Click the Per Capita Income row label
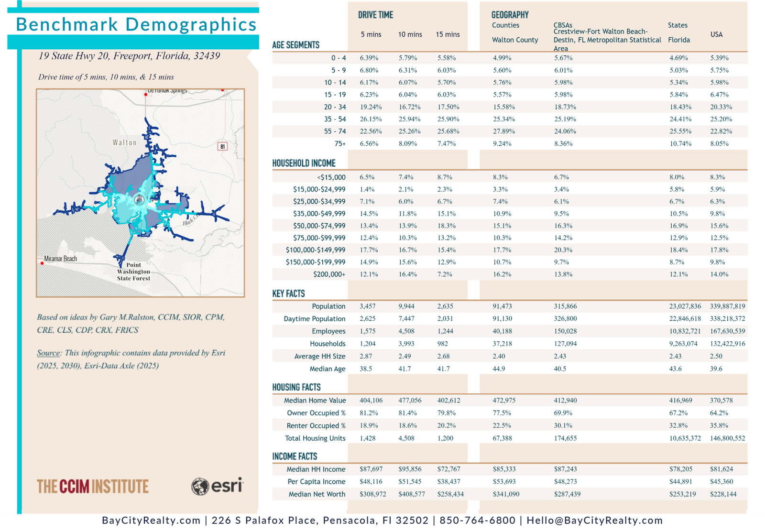This screenshot has width=765, height=532. [317, 482]
